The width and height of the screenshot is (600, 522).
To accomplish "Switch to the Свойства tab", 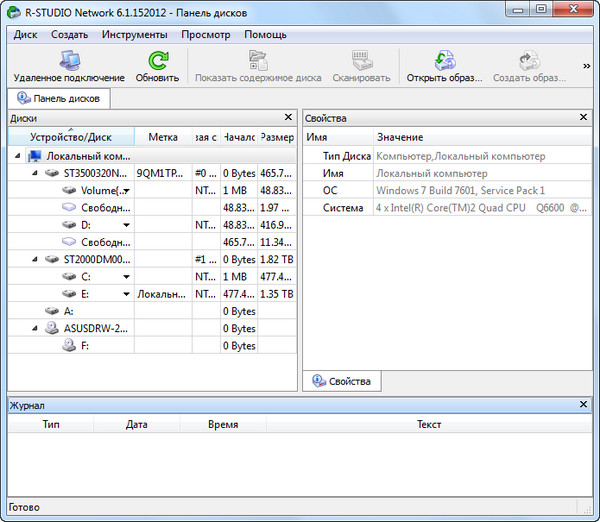I will tap(341, 381).
